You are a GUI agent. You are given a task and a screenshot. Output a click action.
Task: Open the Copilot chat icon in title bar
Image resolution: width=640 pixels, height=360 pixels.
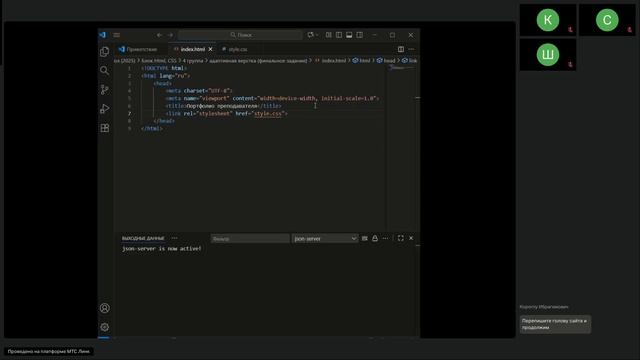click(x=311, y=35)
